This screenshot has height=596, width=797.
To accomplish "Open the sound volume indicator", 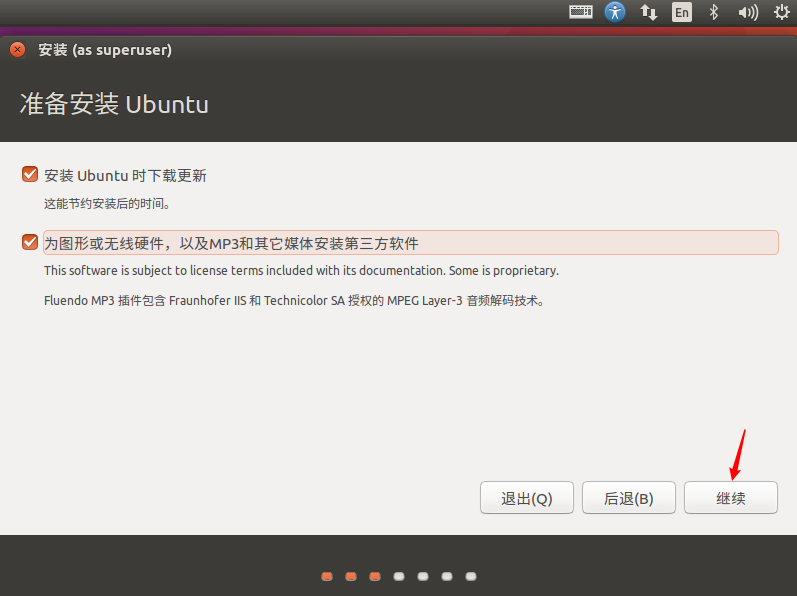I will pyautogui.click(x=748, y=12).
